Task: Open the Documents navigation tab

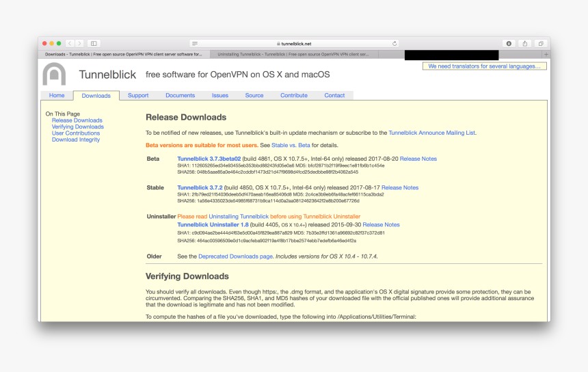Action: [x=181, y=95]
